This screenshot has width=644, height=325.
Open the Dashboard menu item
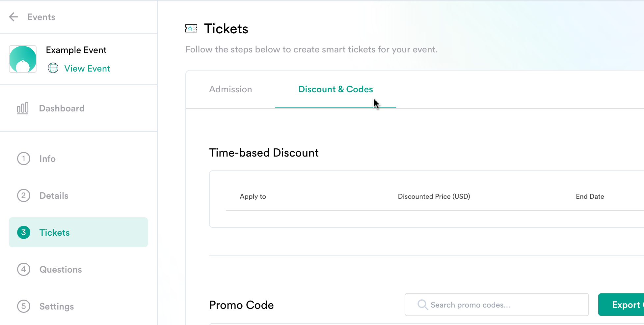pos(78,108)
